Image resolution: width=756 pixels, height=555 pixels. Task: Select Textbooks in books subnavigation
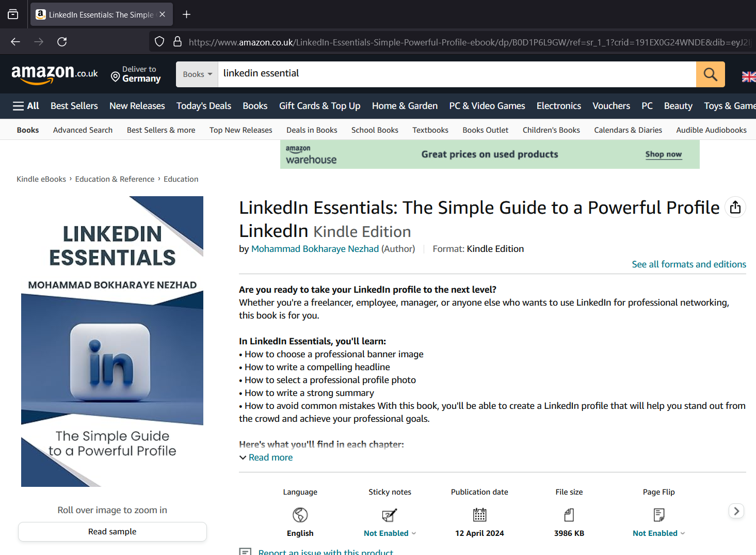point(430,130)
